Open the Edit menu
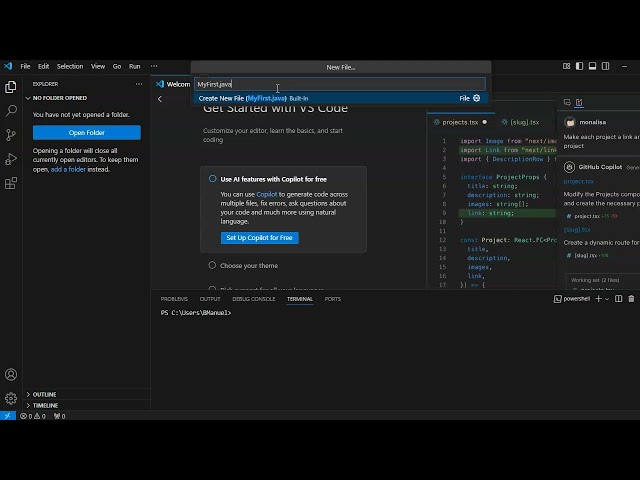Viewport: 640px width, 480px height. [44, 66]
